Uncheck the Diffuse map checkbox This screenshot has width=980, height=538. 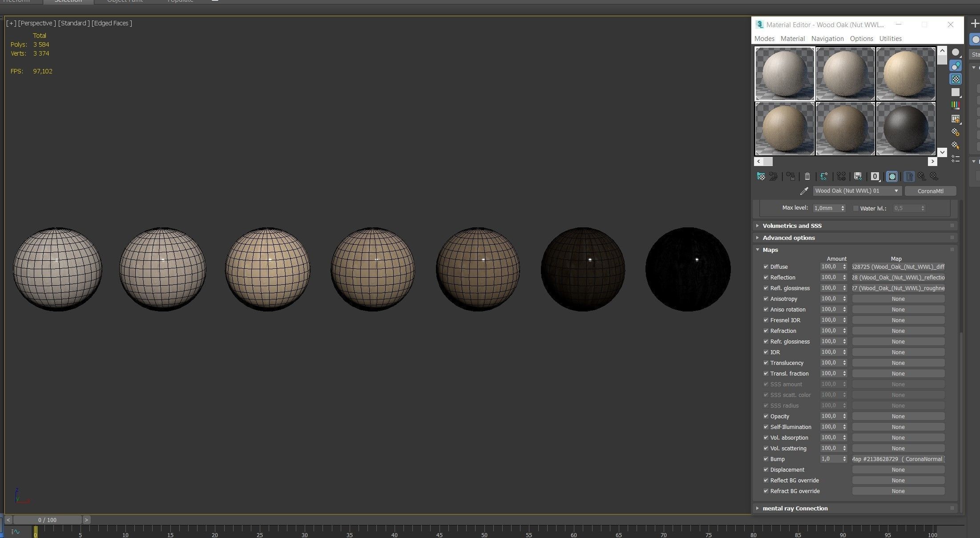(x=766, y=267)
